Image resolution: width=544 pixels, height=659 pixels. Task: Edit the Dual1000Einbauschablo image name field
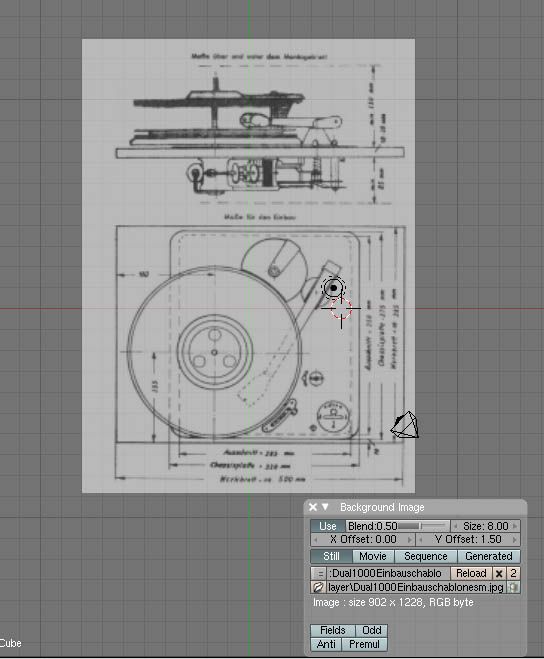pos(388,573)
